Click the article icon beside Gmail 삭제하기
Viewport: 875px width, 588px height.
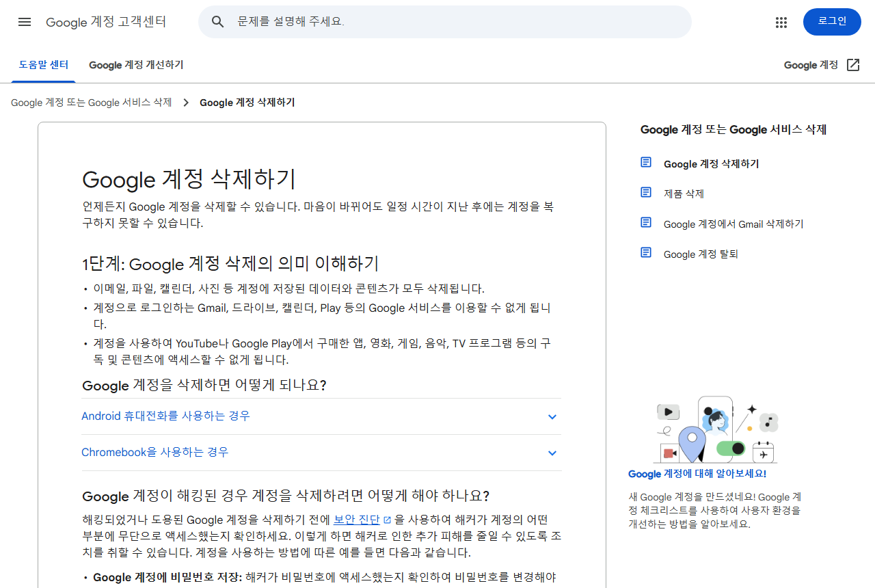tap(646, 223)
